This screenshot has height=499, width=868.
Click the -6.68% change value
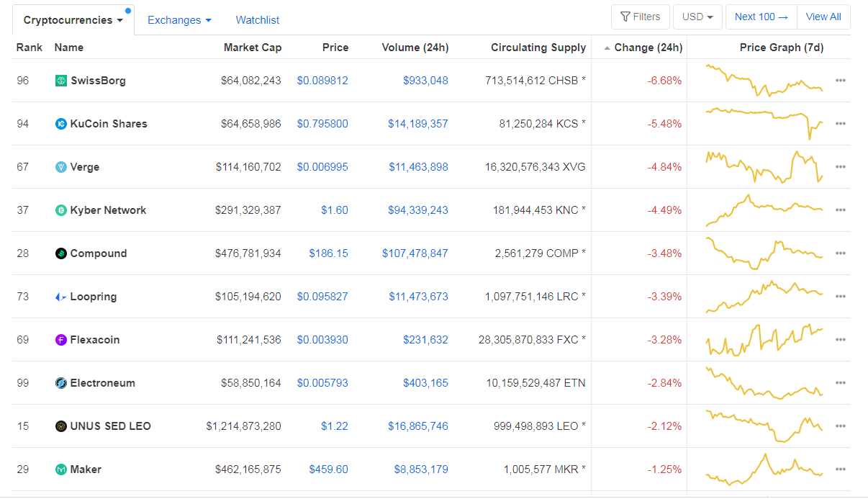click(x=665, y=81)
